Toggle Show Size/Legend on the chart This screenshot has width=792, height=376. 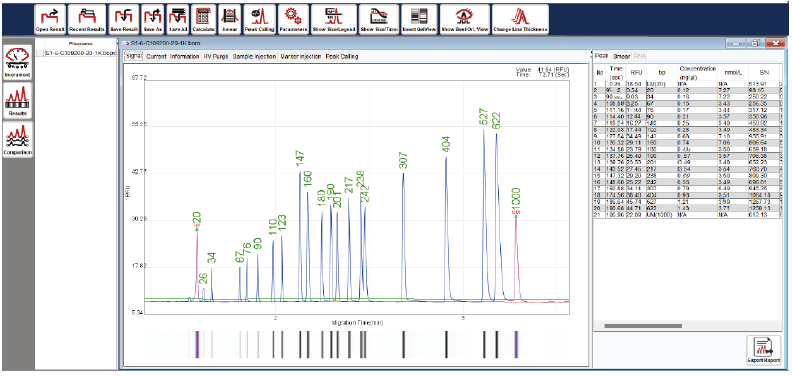pyautogui.click(x=333, y=19)
